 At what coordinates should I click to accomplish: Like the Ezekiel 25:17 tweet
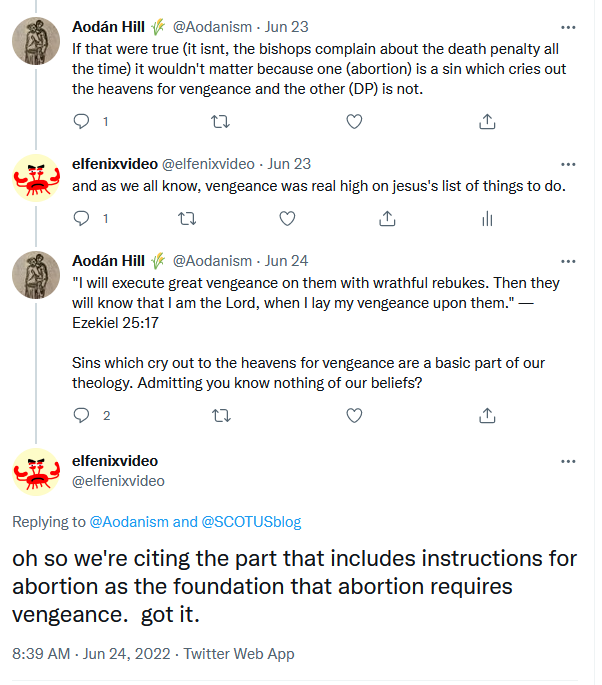pyautogui.click(x=354, y=415)
